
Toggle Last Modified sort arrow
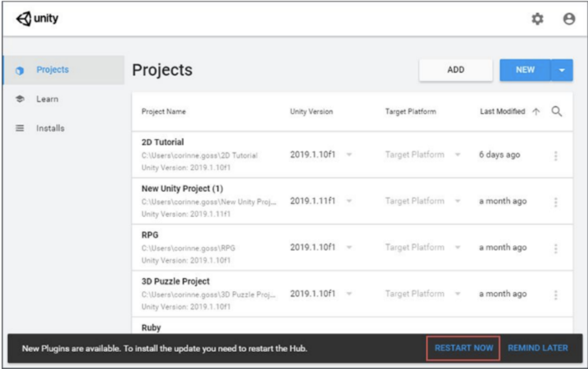[x=535, y=112]
